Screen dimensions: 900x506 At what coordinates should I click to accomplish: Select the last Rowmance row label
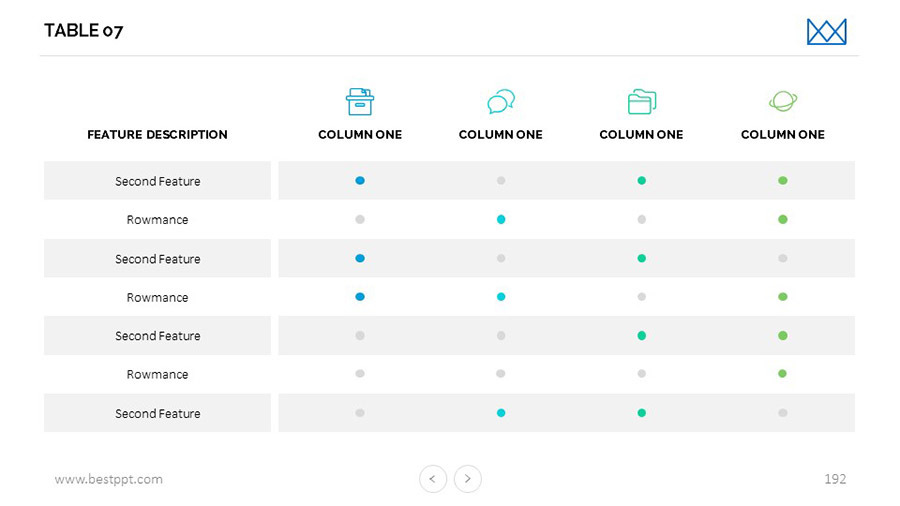pyautogui.click(x=157, y=374)
